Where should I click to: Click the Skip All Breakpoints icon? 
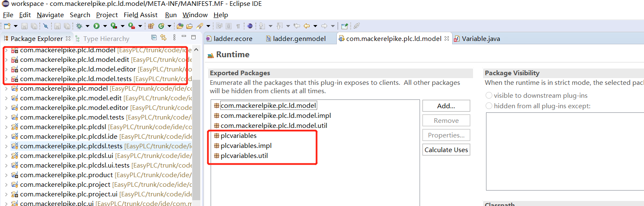tap(46, 26)
